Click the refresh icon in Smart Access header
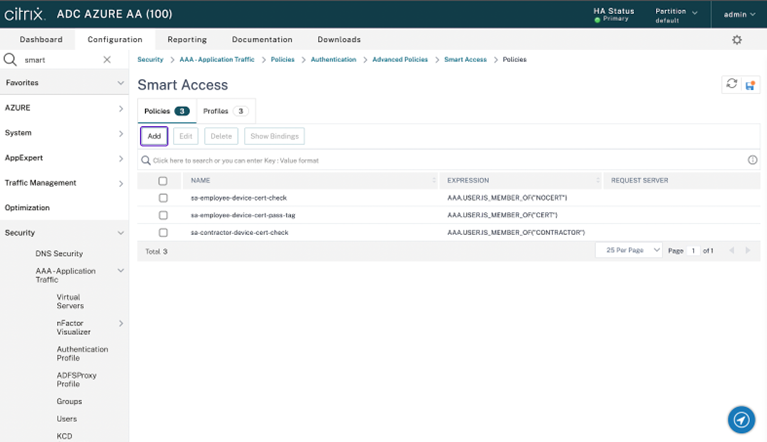Screen dimensions: 767x442 click(x=731, y=85)
